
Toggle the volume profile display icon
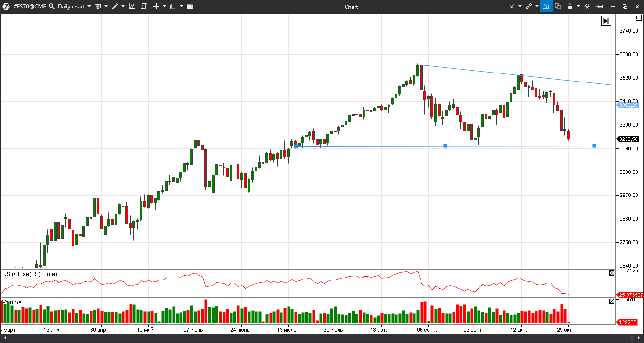[x=190, y=6]
